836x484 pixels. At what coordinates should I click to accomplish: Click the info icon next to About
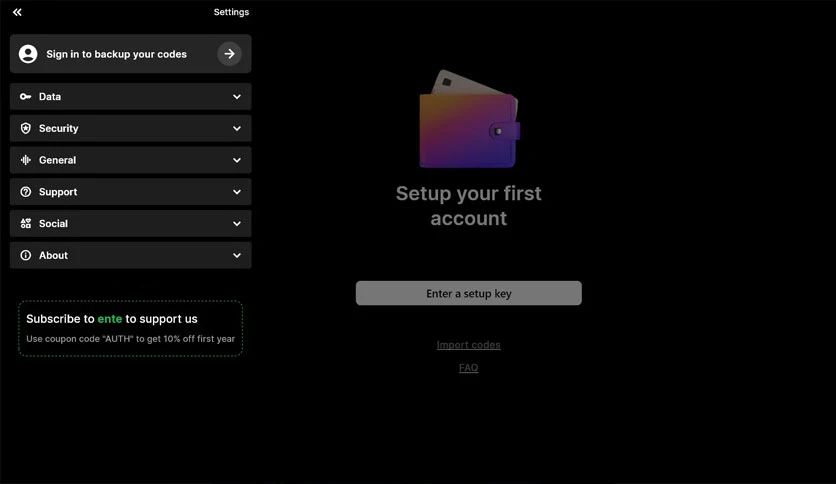26,255
